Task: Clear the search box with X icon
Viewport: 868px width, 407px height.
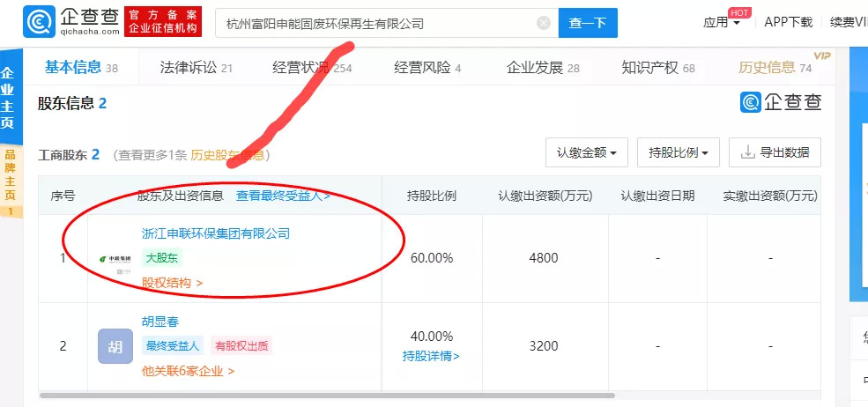Action: point(544,23)
